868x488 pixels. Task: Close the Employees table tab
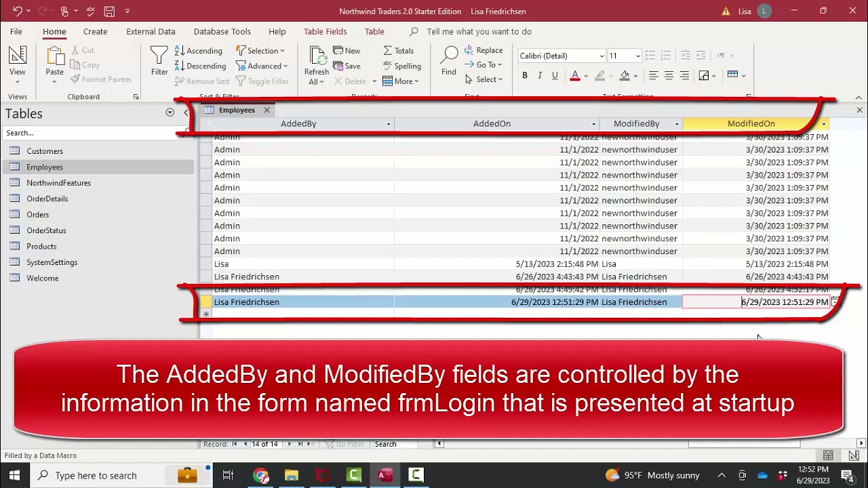267,110
